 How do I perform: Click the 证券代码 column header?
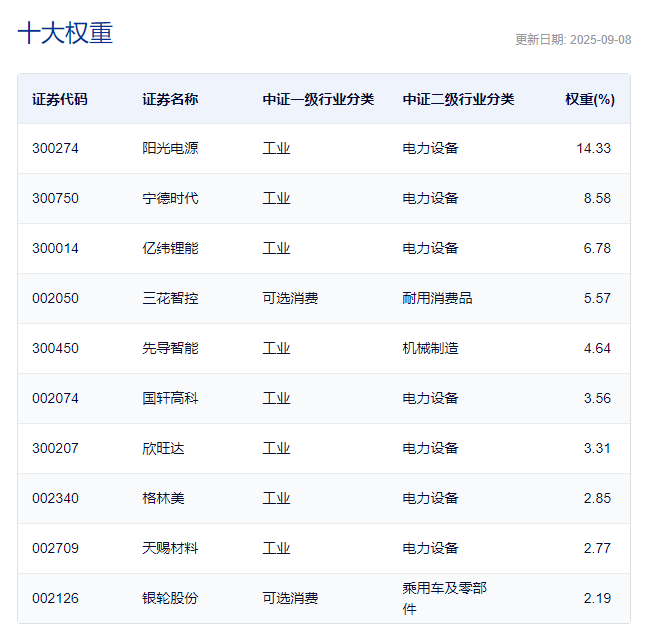tap(60, 99)
